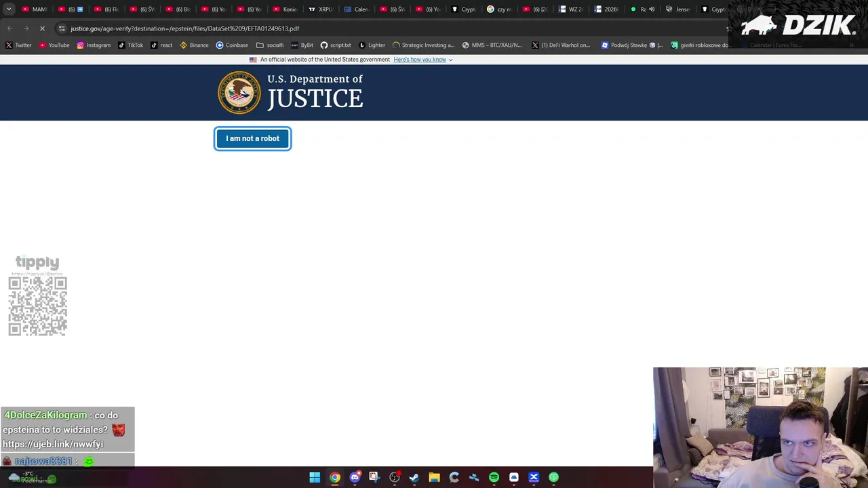The height and width of the screenshot is (488, 868).
Task: Open OBS Studio from the taskbar
Action: pos(395,477)
